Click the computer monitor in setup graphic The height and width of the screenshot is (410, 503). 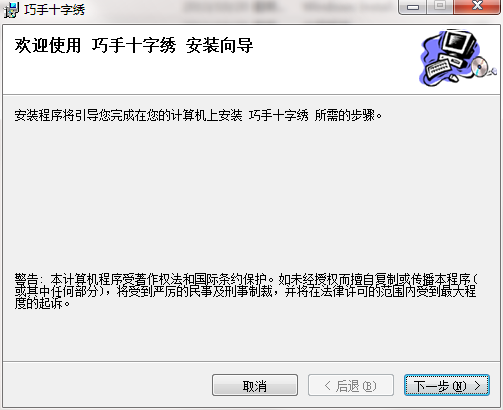point(461,45)
